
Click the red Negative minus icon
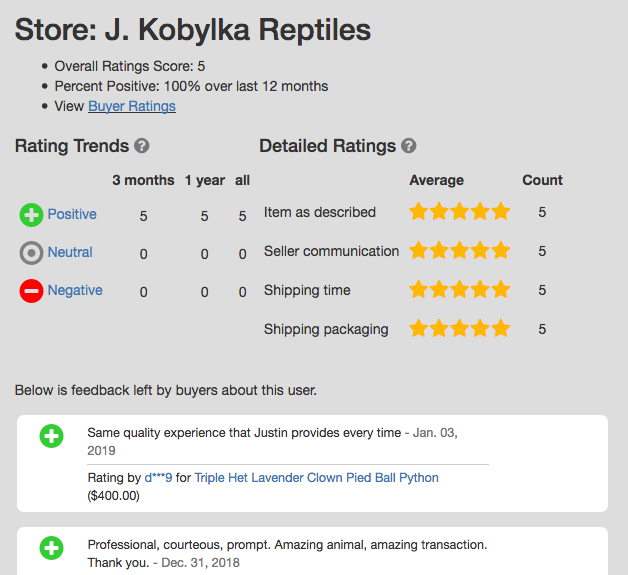coord(31,291)
